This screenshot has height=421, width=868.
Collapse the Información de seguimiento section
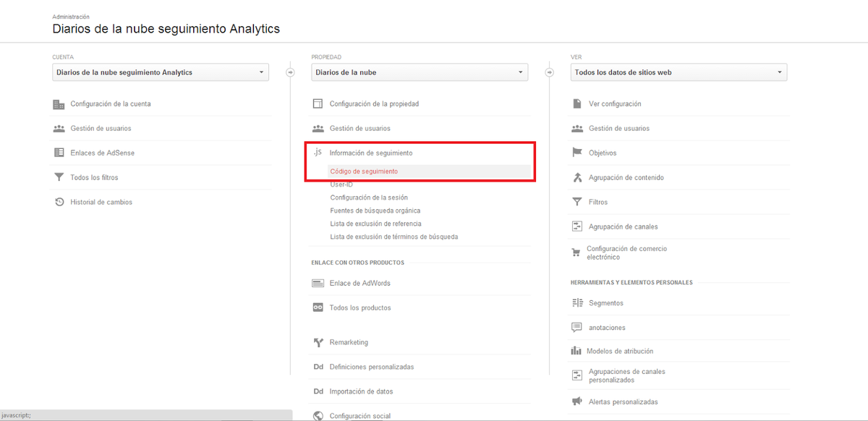point(371,153)
